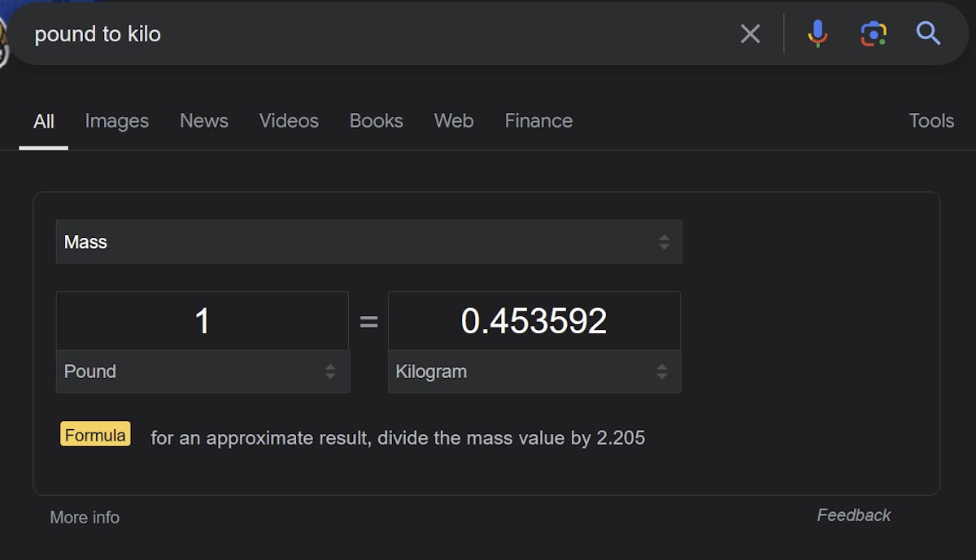Click the kilogram result input field

[534, 321]
